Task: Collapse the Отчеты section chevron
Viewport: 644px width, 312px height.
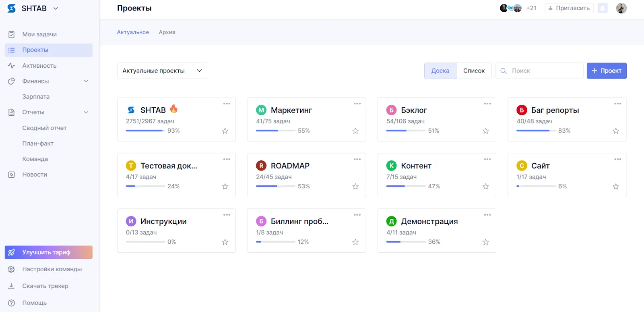Action: tap(86, 112)
